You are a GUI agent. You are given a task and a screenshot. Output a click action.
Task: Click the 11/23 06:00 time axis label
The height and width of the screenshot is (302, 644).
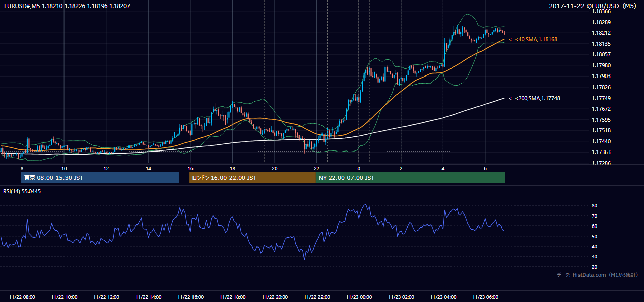[x=486, y=297]
